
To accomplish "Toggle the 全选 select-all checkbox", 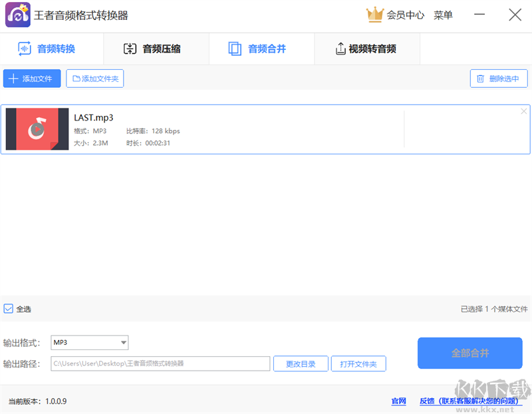I will pos(8,308).
